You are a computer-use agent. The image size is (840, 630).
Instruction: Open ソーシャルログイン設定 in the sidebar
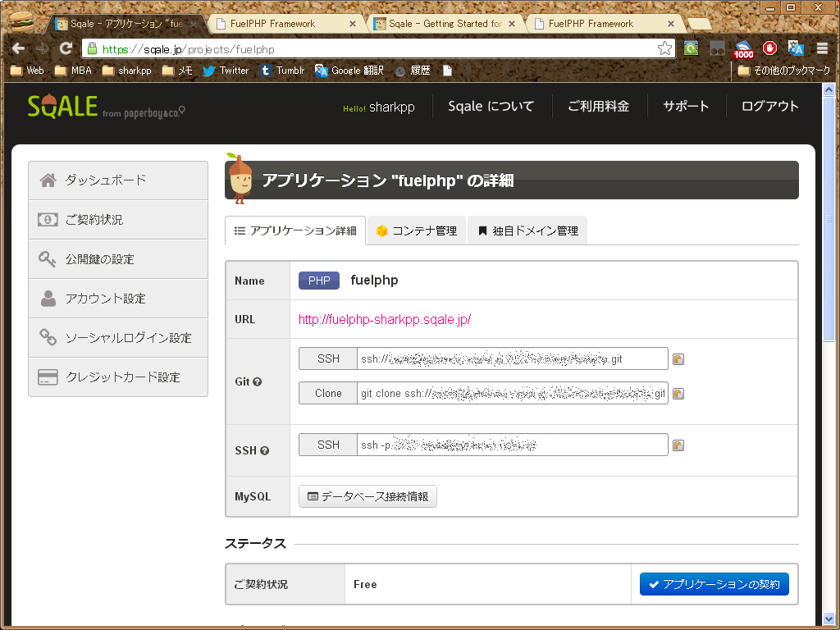[x=118, y=338]
